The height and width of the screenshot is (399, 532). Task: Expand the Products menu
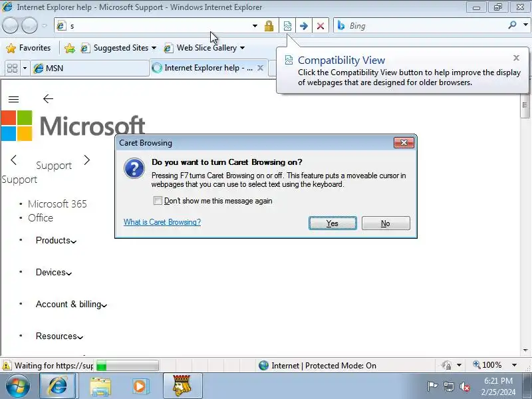point(57,240)
